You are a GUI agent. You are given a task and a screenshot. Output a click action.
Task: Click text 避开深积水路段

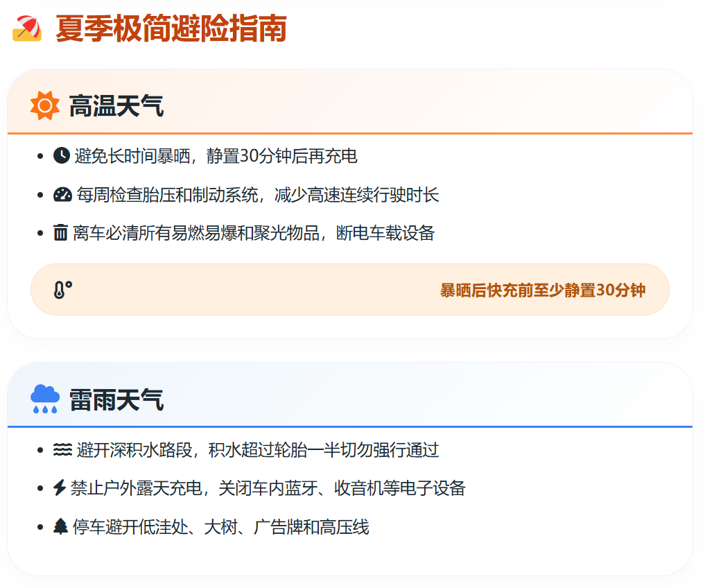(134, 450)
